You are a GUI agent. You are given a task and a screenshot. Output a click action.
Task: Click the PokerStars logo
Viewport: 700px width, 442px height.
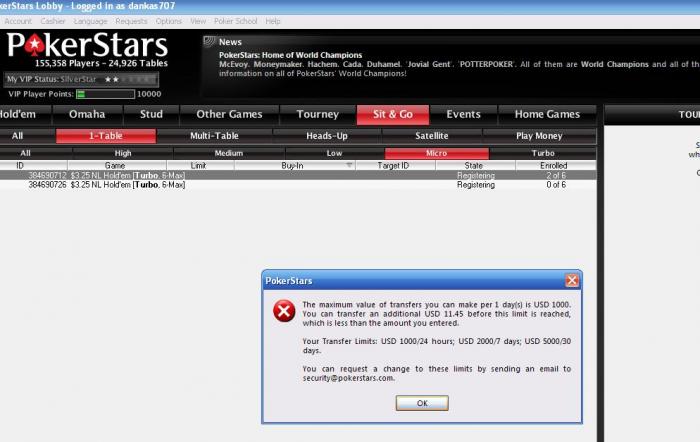87,45
